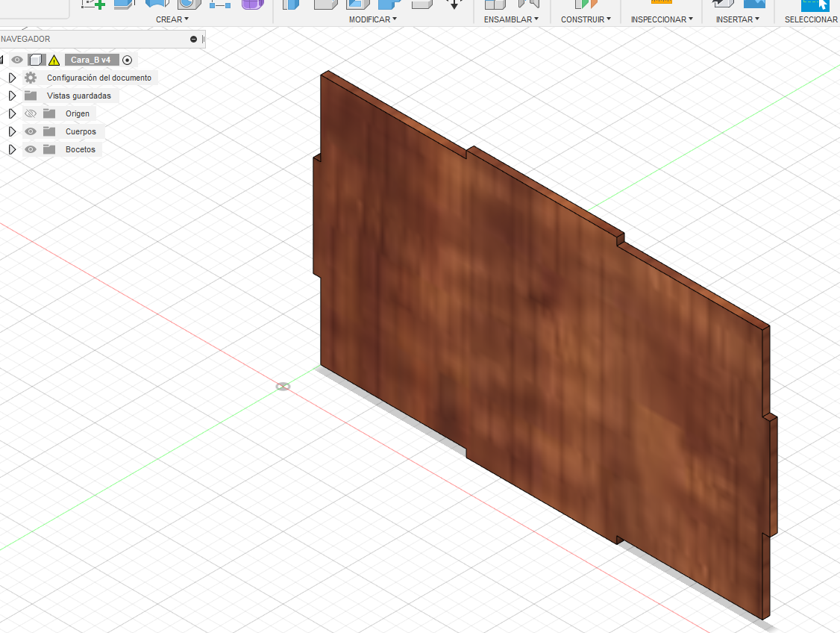Hide the Bocetos folder
The width and height of the screenshot is (840, 633).
click(31, 149)
